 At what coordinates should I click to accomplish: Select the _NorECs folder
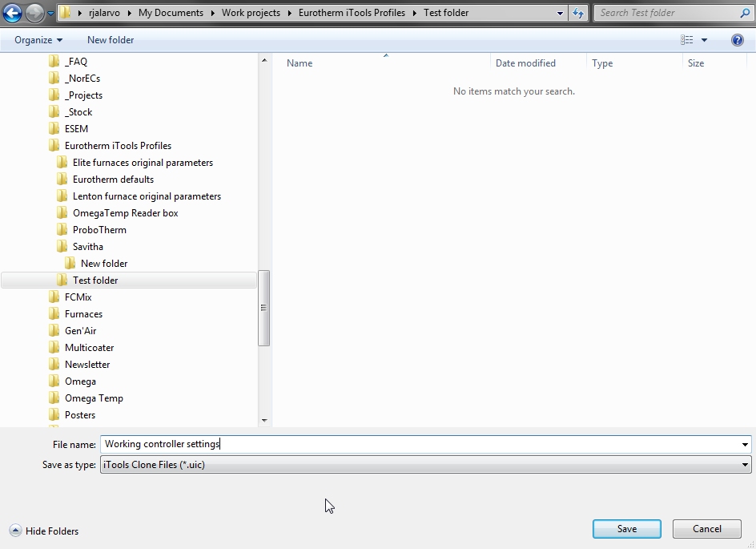pos(82,79)
